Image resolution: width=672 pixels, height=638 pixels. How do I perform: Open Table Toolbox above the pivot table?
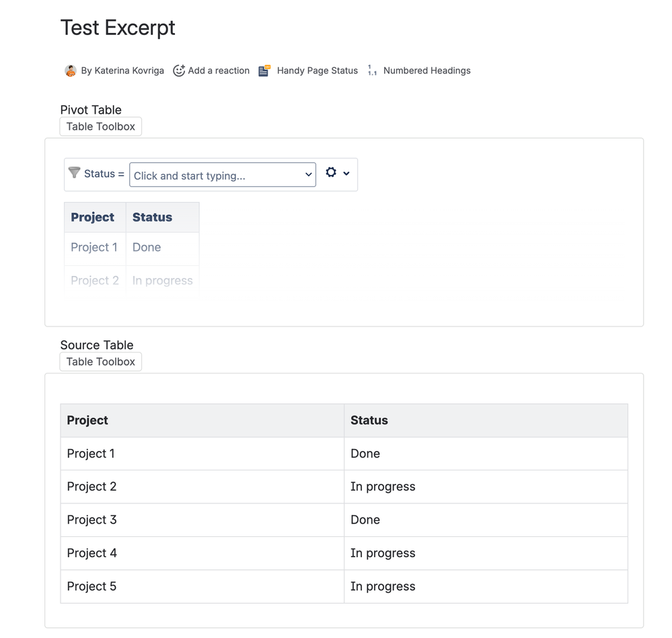click(x=101, y=127)
